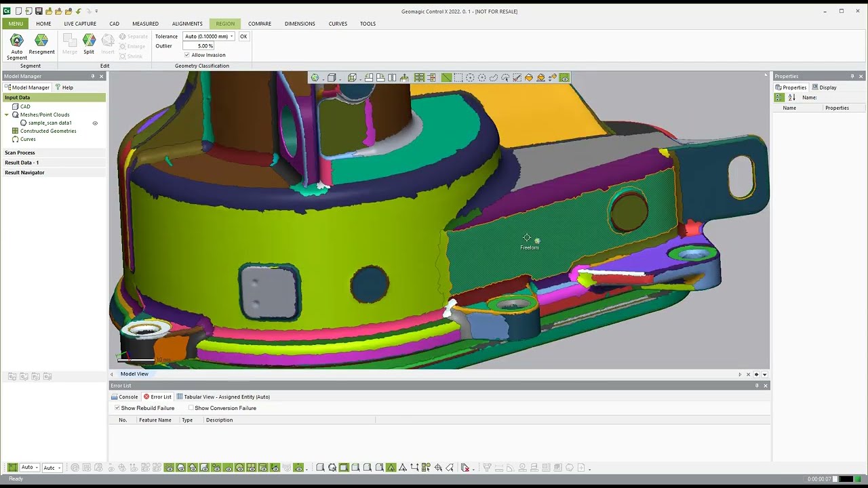Click the custom grid view icon in view toolbar
Screen dimensions: 868x488
[x=419, y=78]
